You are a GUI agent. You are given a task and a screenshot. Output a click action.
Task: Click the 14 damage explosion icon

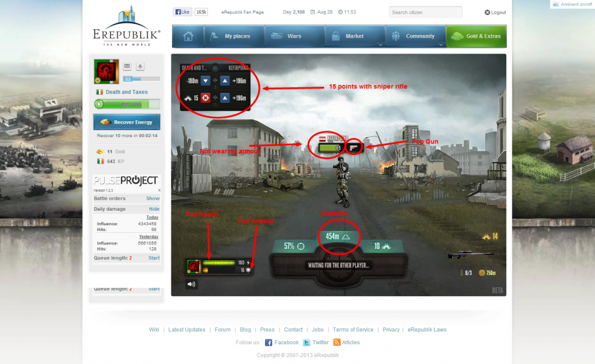coord(486,237)
